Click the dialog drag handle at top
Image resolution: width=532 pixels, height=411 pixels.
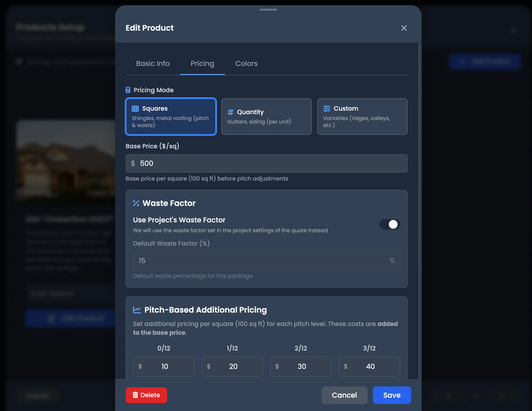(268, 10)
